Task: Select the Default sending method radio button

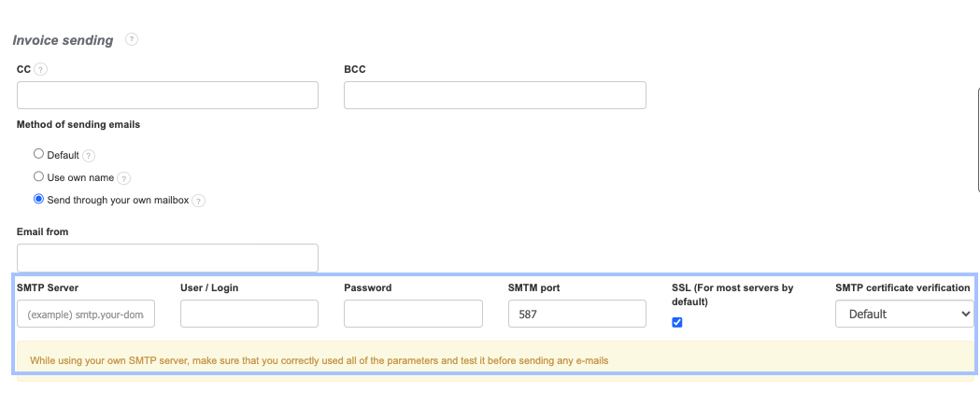Action: pyautogui.click(x=38, y=154)
